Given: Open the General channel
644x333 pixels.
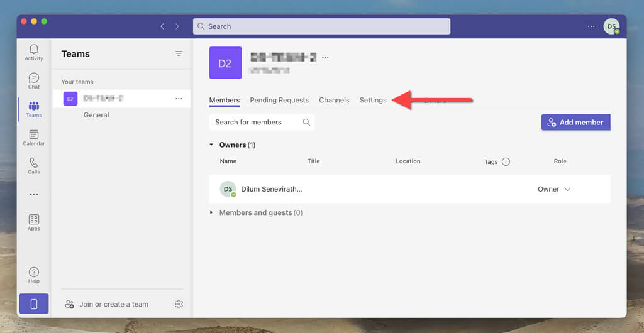Looking at the screenshot, I should [96, 115].
